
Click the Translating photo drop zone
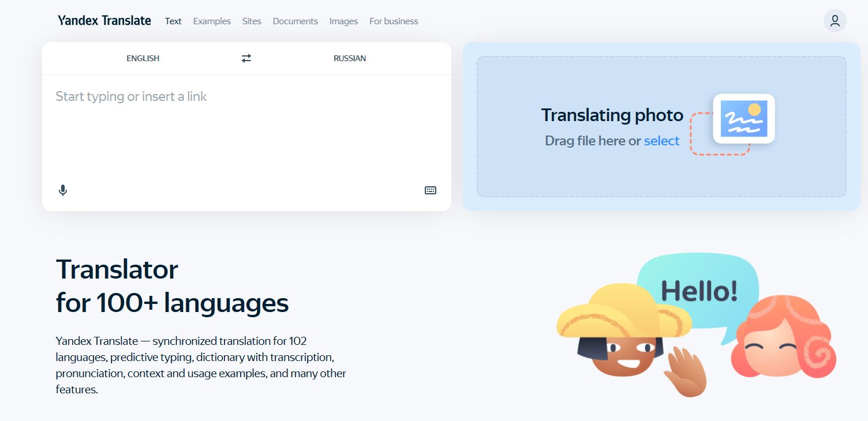pos(661,126)
